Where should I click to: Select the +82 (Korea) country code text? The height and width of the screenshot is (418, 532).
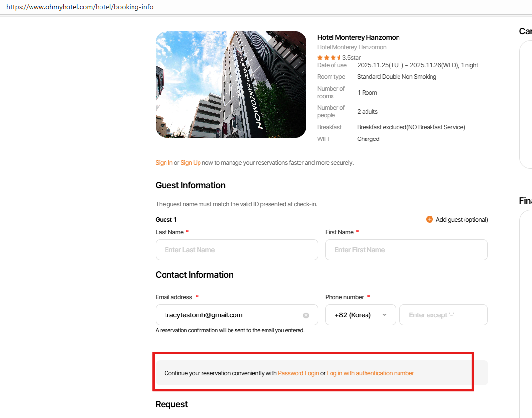(353, 315)
